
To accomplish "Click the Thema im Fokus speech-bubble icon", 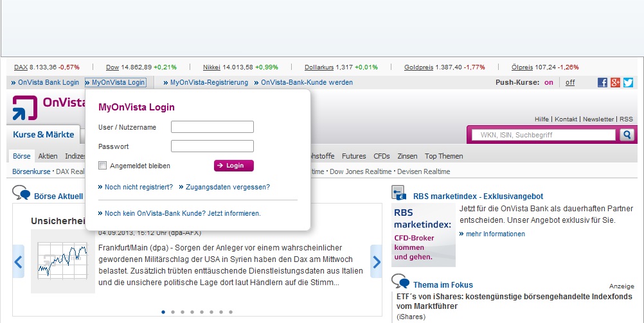I will 400,281.
